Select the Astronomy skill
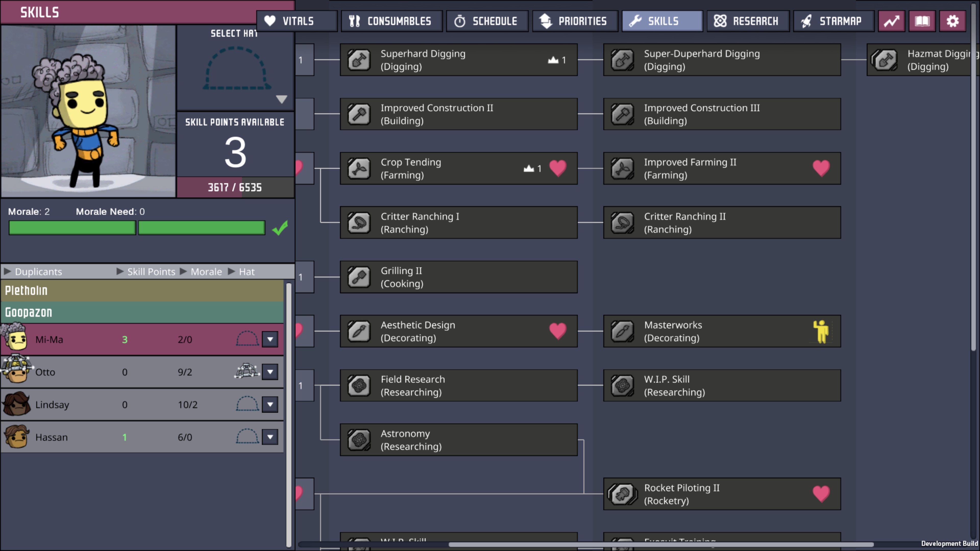Viewport: 980px width, 551px height. (x=458, y=440)
